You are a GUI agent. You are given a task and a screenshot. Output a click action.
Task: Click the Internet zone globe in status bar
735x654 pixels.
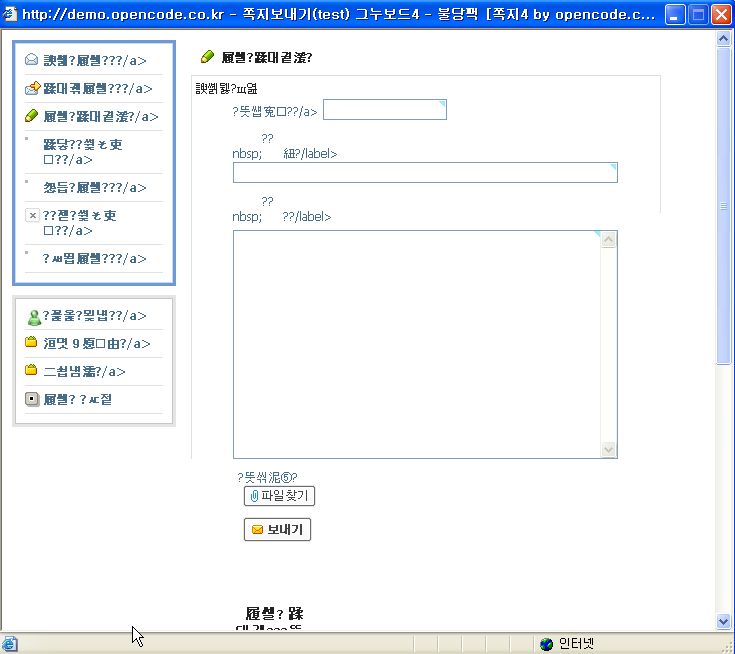tap(546, 644)
